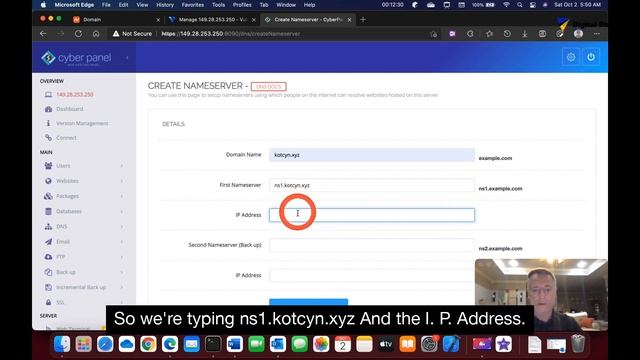640x360 pixels.
Task: Expand the Users submenu arrow
Action: click(x=122, y=166)
